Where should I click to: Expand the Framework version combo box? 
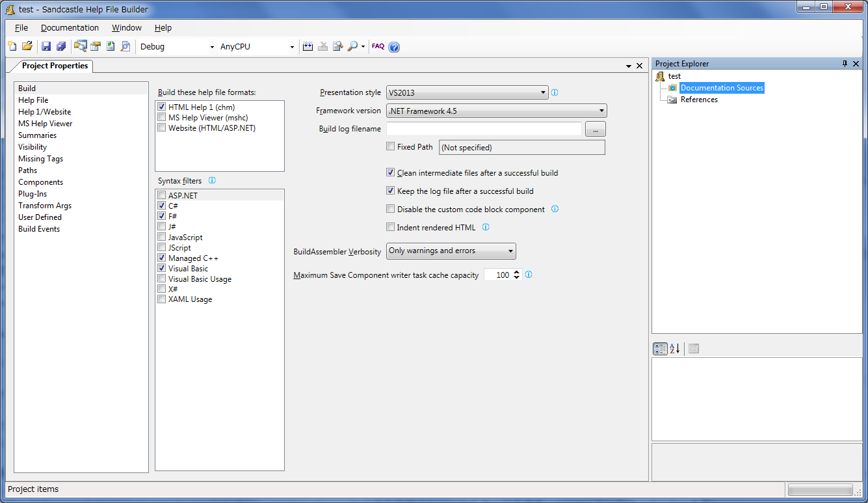tap(496, 111)
